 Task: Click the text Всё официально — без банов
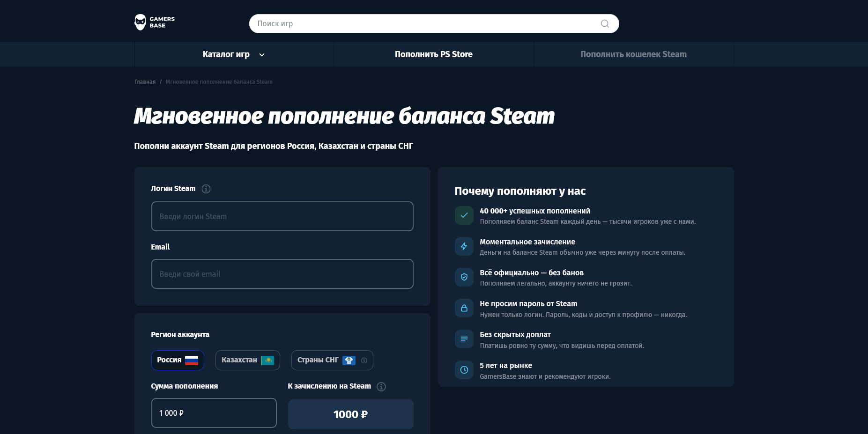pos(532,273)
